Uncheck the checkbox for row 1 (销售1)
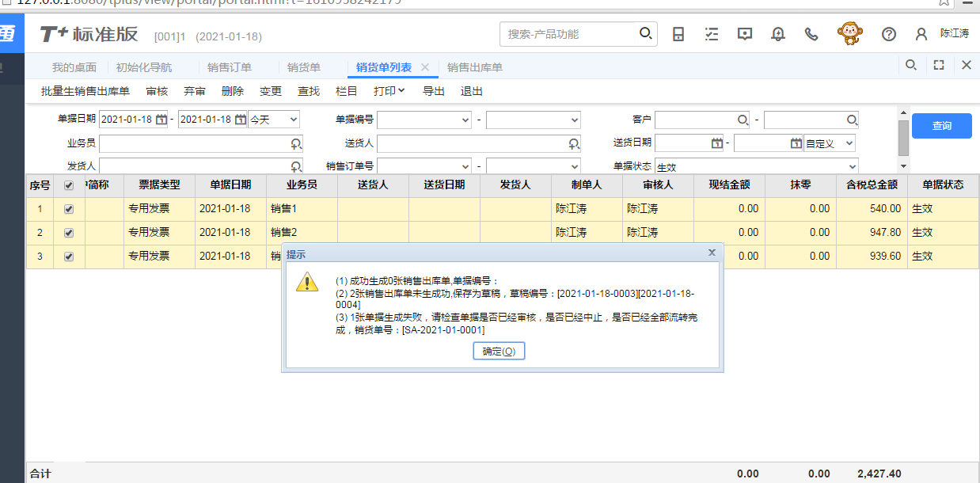980x483 pixels. [69, 209]
